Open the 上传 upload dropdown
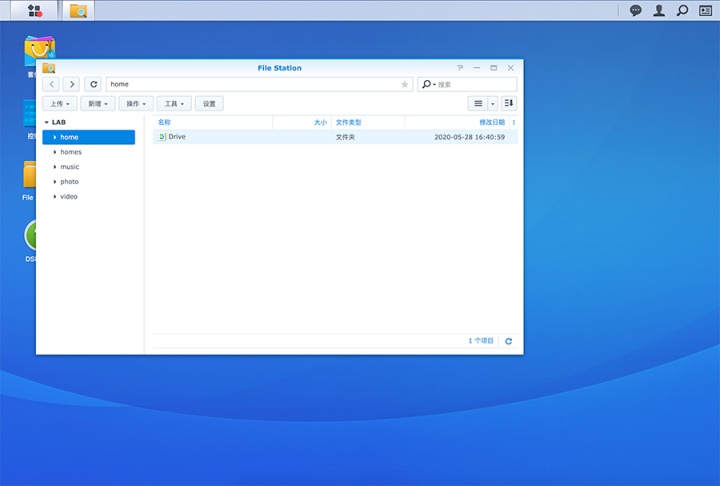Viewport: 720px width, 486px height. (x=60, y=104)
